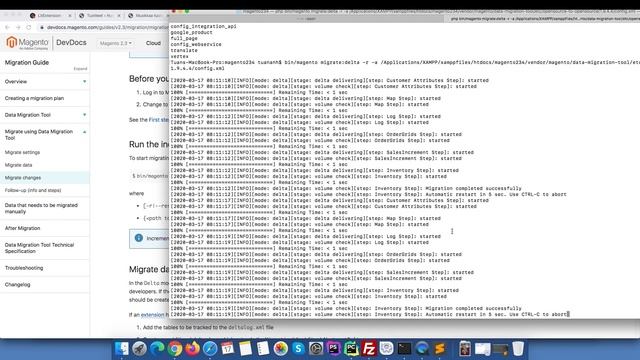Expand Data Migration Tool sidebar section
Image resolution: width=640 pixels, height=360 pixels.
84,115
